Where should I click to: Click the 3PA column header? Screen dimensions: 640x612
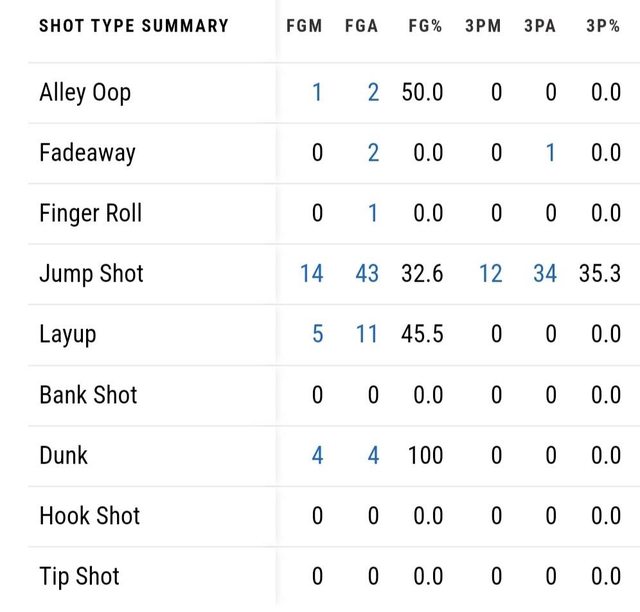tap(541, 27)
